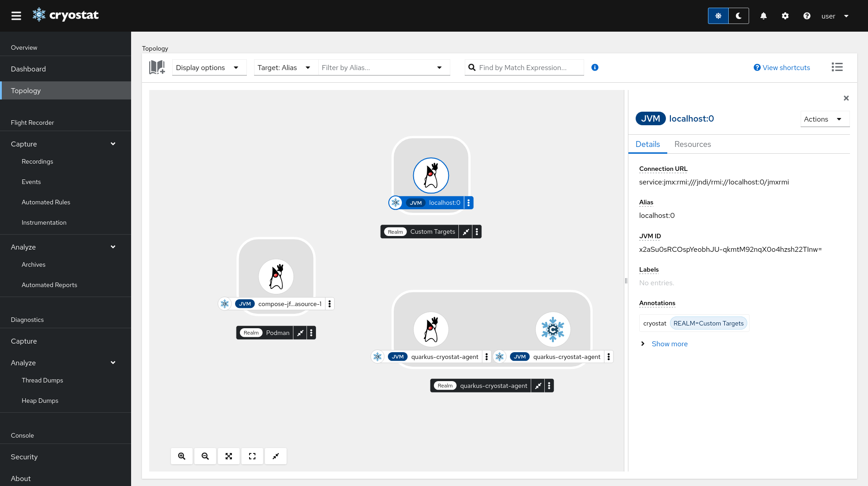The width and height of the screenshot is (868, 486).
Task: Open the settings gear icon
Action: (x=785, y=16)
